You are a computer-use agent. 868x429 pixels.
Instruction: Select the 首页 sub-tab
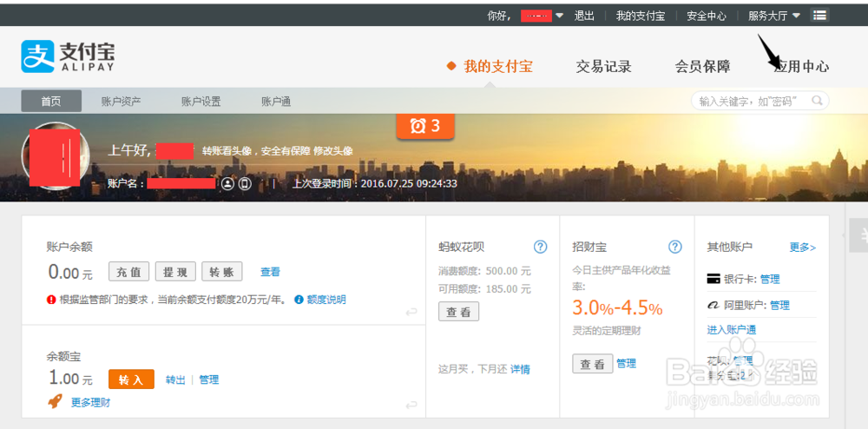pos(51,102)
